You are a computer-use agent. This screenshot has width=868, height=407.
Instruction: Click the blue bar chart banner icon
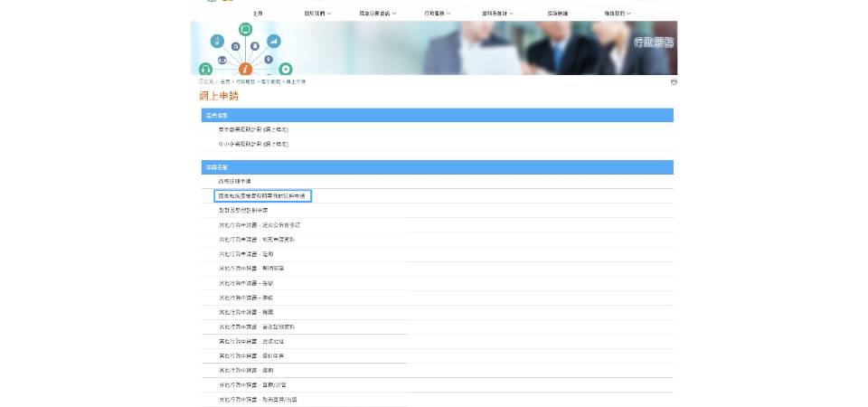272,41
